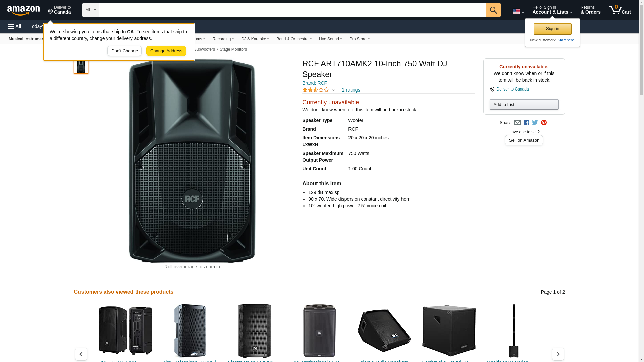Viewport: 644px width, 362px height.
Task: Click the search magnifier button
Action: [493, 10]
